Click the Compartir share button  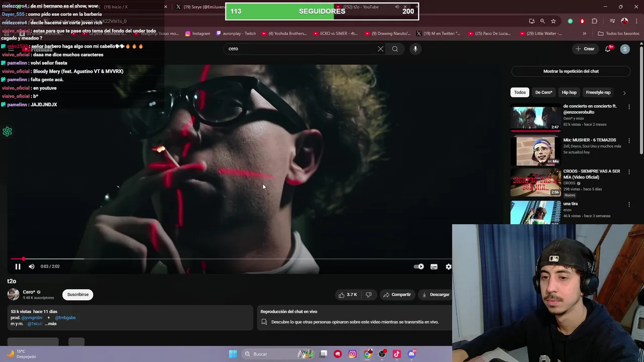click(397, 295)
